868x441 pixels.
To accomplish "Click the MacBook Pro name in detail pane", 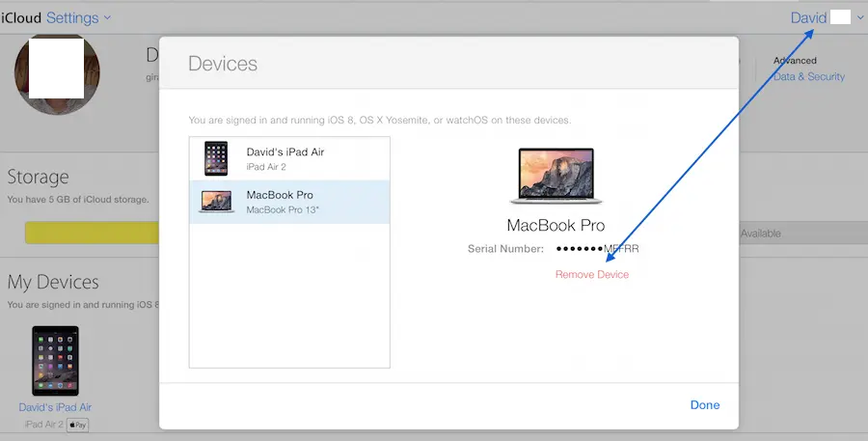I will pyautogui.click(x=556, y=225).
